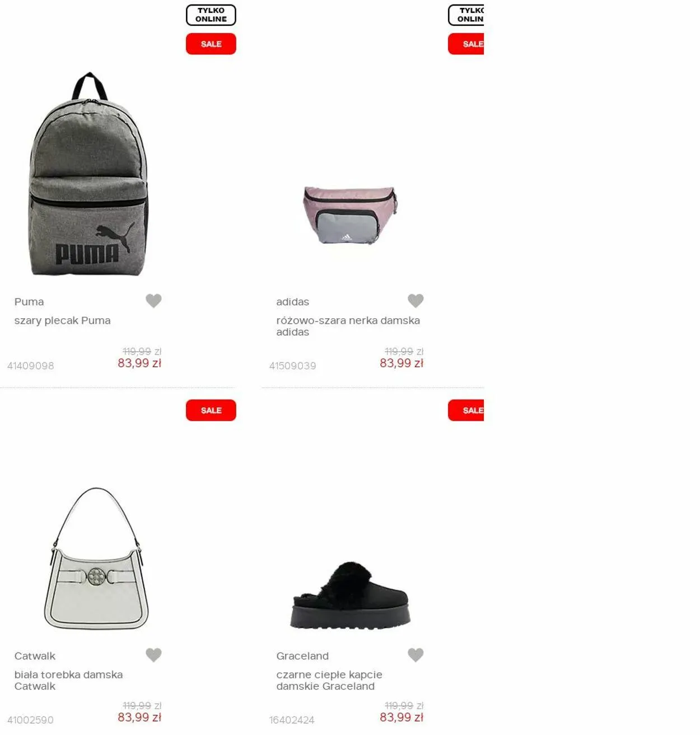700x735 pixels.
Task: Click the SALE badge above adidas bag
Action: coord(466,44)
